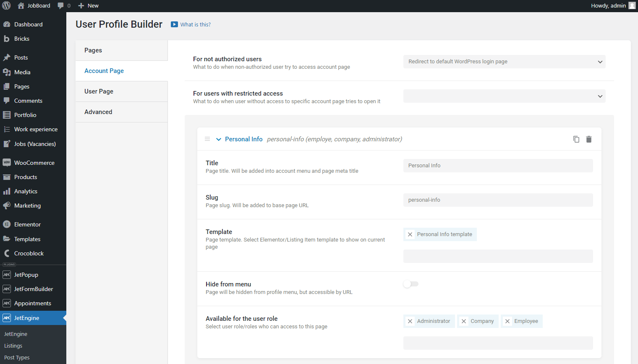This screenshot has width=638, height=364.
Task: Remove the Personal Info template tag
Action: coord(410,234)
